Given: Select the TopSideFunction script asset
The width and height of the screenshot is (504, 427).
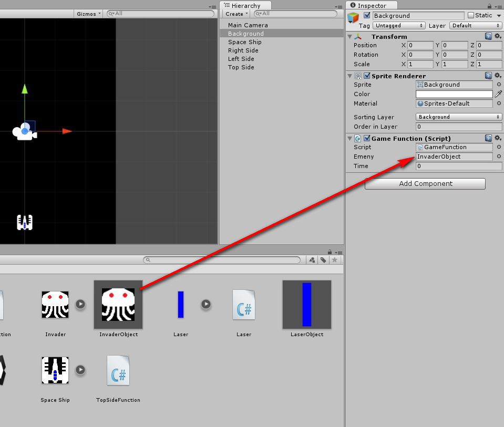Looking at the screenshot, I should (118, 370).
